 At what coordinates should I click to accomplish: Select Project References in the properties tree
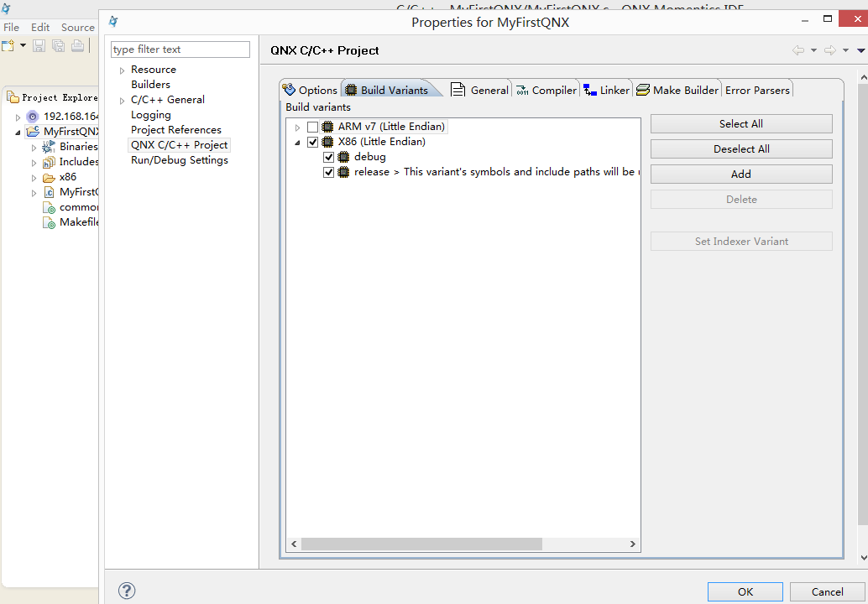(x=176, y=130)
